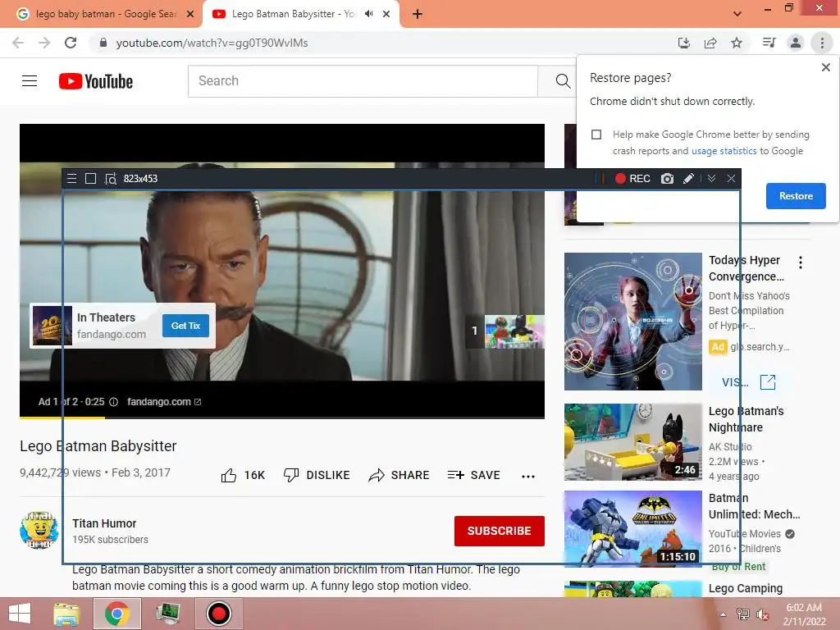This screenshot has height=630, width=840.
Task: Open the Batman Unlimited movie thumbnail
Action: pyautogui.click(x=632, y=529)
